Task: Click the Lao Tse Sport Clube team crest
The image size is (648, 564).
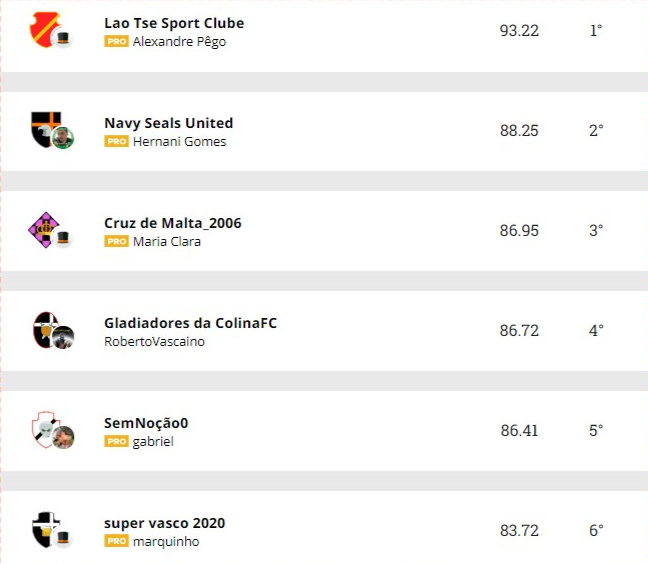Action: [x=45, y=29]
